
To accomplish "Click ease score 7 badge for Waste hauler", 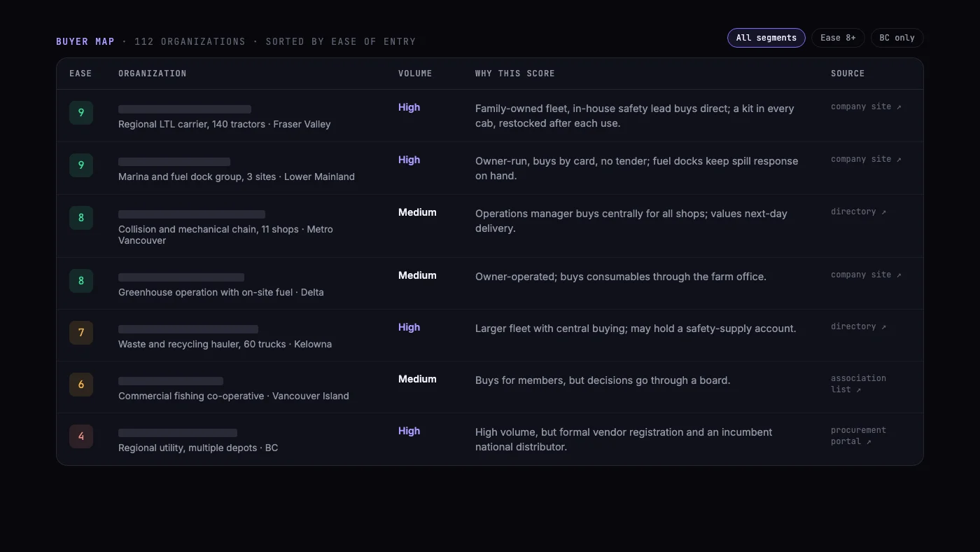I will [x=81, y=333].
